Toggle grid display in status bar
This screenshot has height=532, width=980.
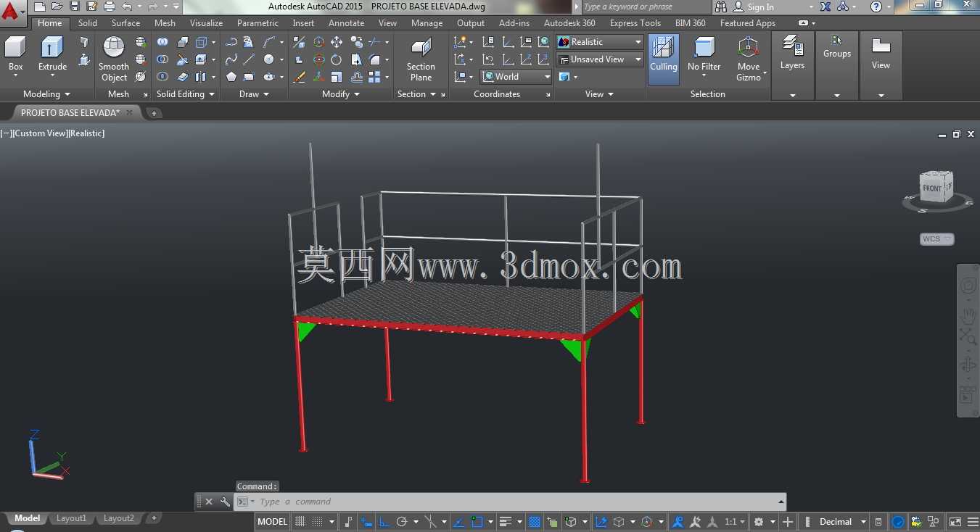click(300, 522)
